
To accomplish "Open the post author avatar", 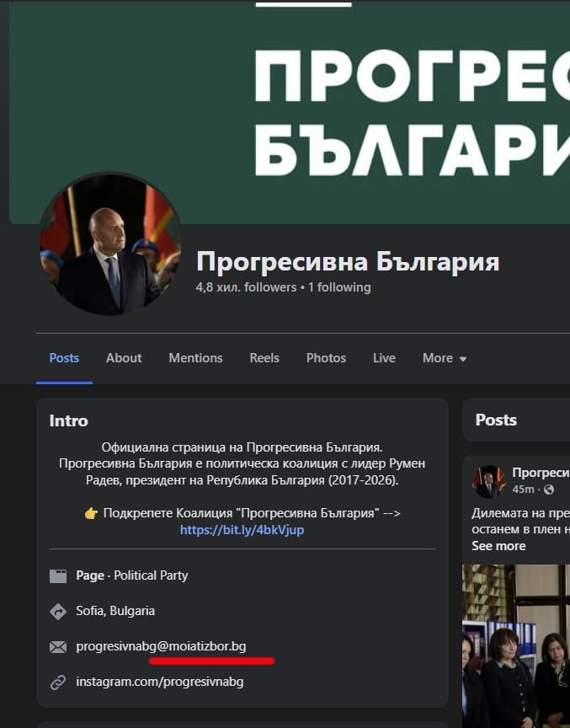I will point(489,481).
